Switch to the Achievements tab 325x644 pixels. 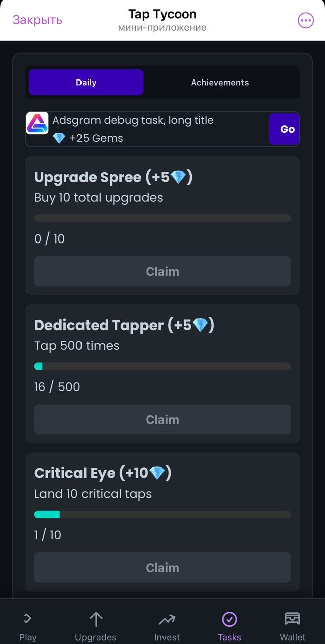point(219,82)
